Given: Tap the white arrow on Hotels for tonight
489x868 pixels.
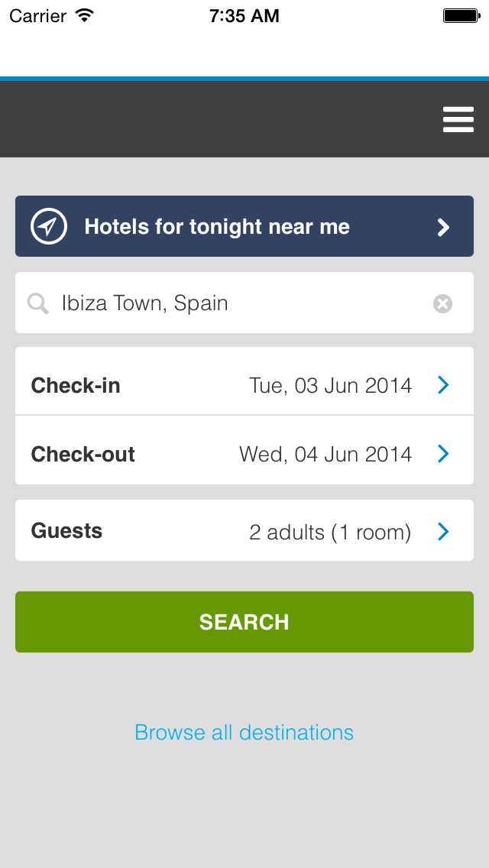Looking at the screenshot, I should 443,227.
